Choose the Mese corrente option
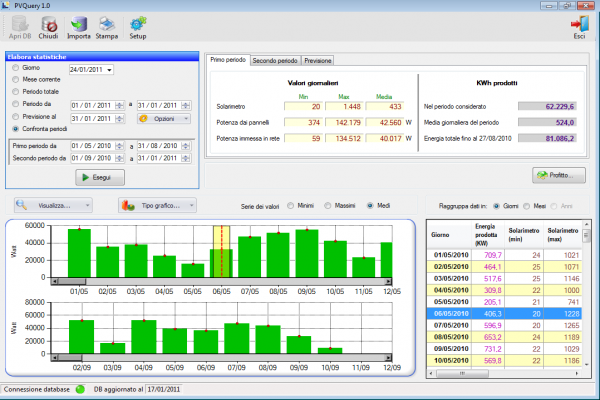600x400 pixels. [x=15, y=80]
